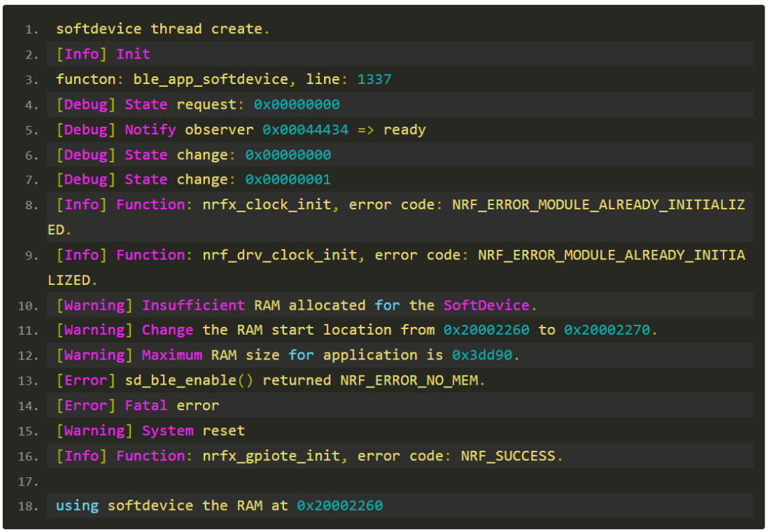Click the address 0x20002260 on line 18
The height and width of the screenshot is (532, 769).
(340, 506)
